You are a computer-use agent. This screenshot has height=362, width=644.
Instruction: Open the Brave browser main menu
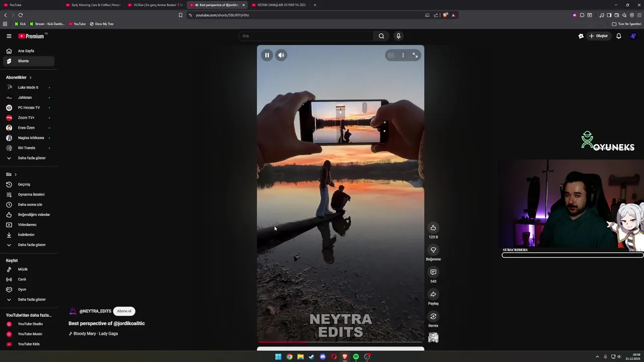tap(639, 15)
